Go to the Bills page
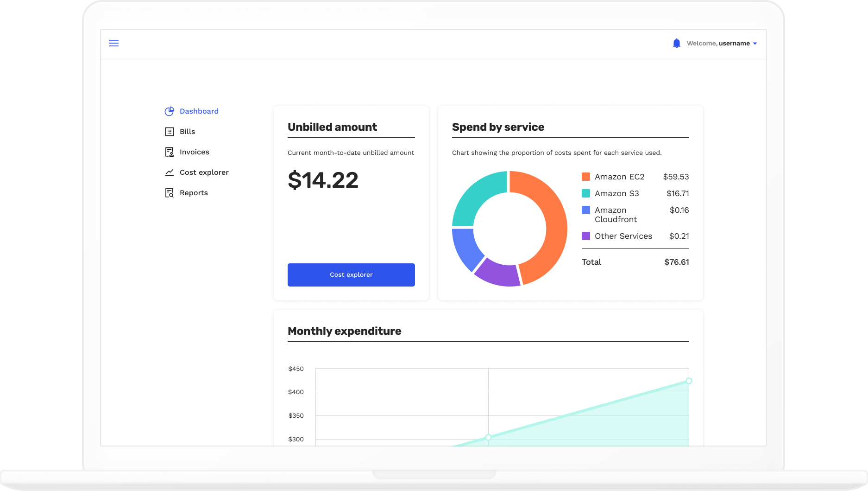 [188, 132]
